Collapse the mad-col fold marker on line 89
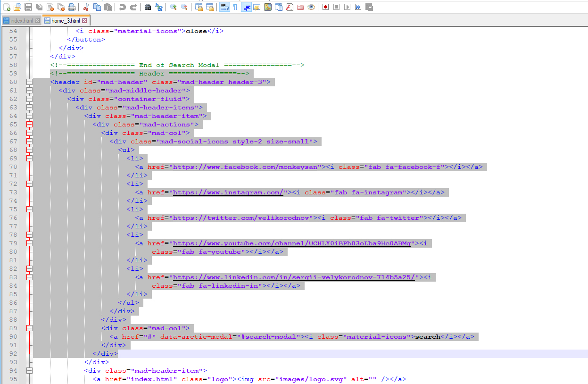Screen dimensions: 588x384 [x=29, y=328]
